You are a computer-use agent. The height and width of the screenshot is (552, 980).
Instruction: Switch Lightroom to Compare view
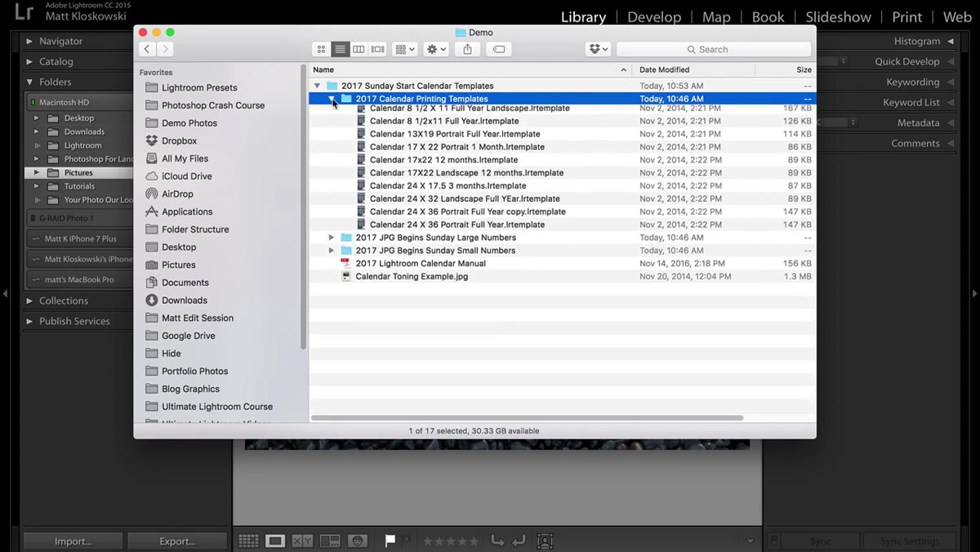click(302, 541)
